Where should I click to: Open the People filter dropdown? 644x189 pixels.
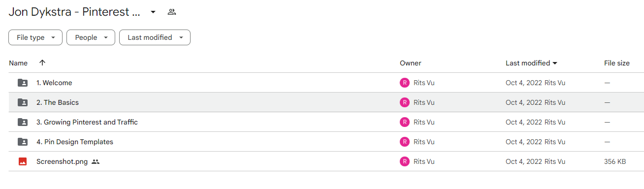tap(91, 37)
